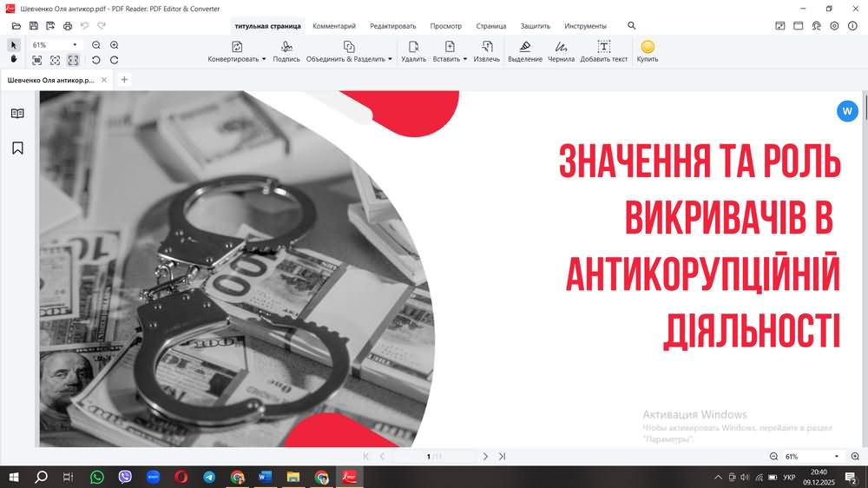Toggle fit page view mode
The image size is (868, 488).
click(56, 60)
